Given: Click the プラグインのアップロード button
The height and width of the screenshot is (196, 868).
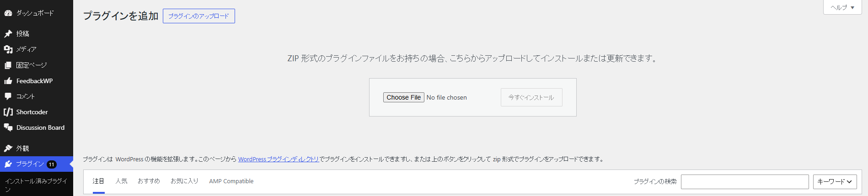Looking at the screenshot, I should (x=199, y=16).
